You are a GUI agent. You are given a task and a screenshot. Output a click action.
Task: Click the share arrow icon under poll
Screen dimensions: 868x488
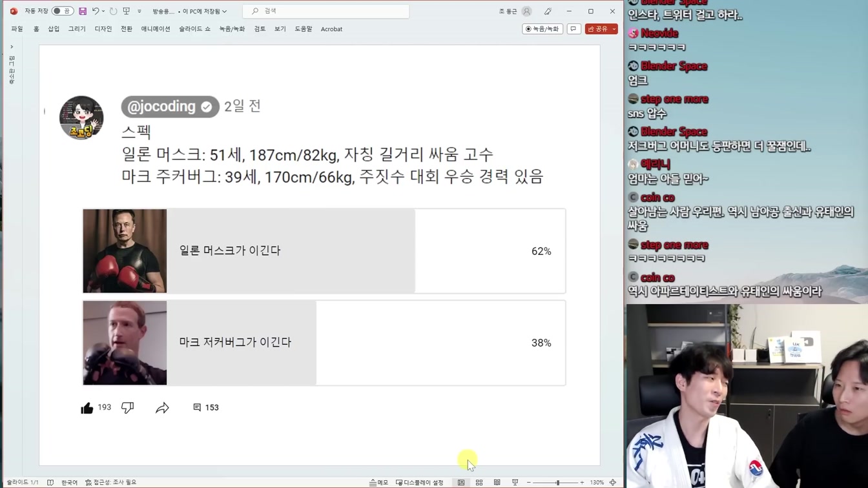click(162, 407)
